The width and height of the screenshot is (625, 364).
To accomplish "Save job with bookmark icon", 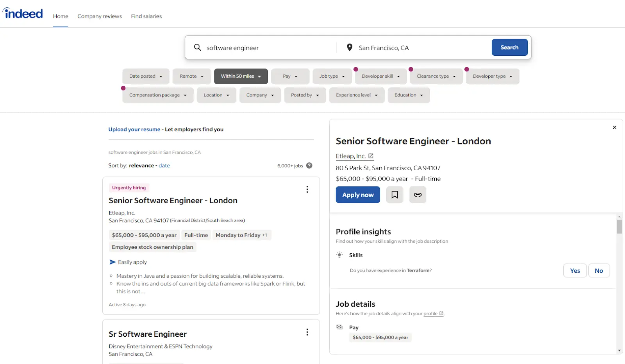I will 395,195.
